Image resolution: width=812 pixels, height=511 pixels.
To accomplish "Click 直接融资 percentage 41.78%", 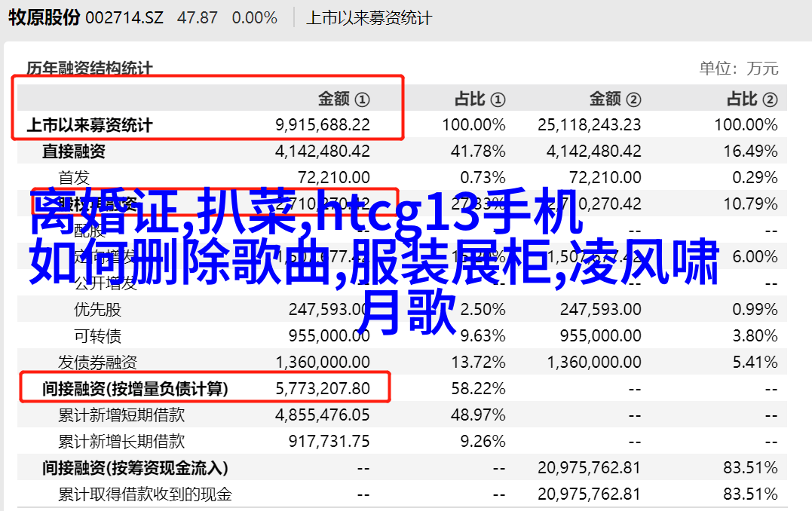I will pos(478,151).
